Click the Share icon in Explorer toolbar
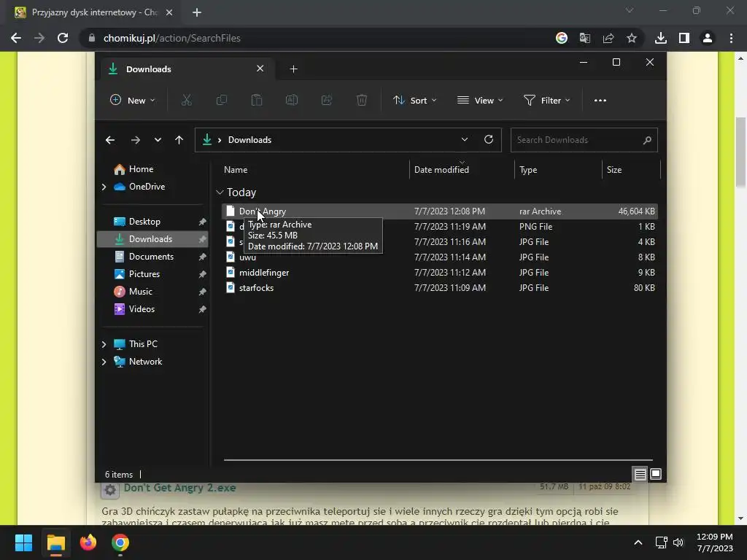Screen dimensions: 747x560 [327, 100]
